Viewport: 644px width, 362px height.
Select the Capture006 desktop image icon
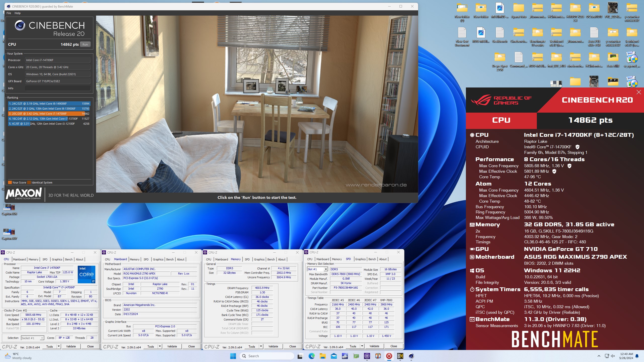(9, 209)
